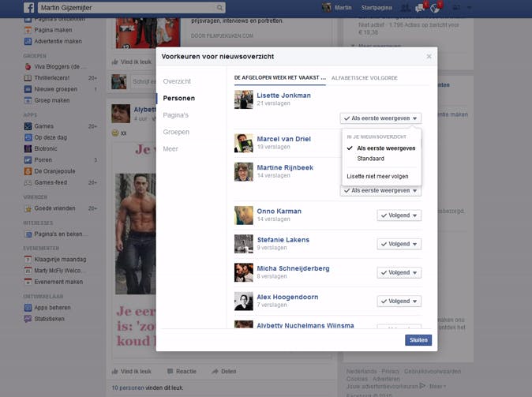Close the Voorkeuren voor nieuwsoverzicht dialog
532x397 pixels.
[x=429, y=56]
